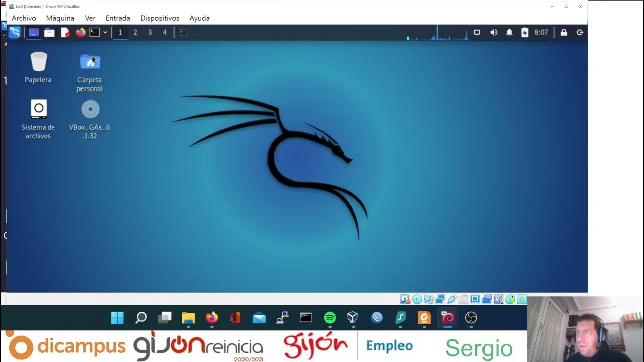Image resolution: width=644 pixels, height=362 pixels.
Task: Select the Papelera trash desktop icon
Action: click(x=38, y=67)
